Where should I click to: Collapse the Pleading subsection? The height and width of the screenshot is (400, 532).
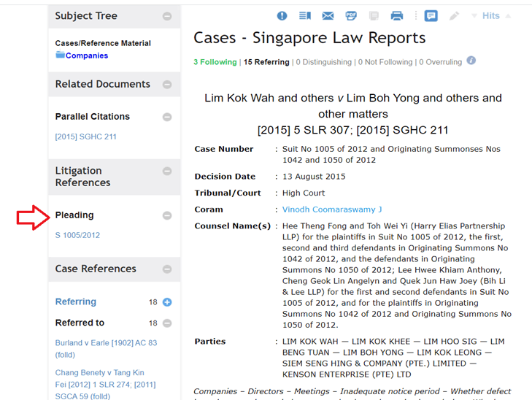click(x=167, y=215)
